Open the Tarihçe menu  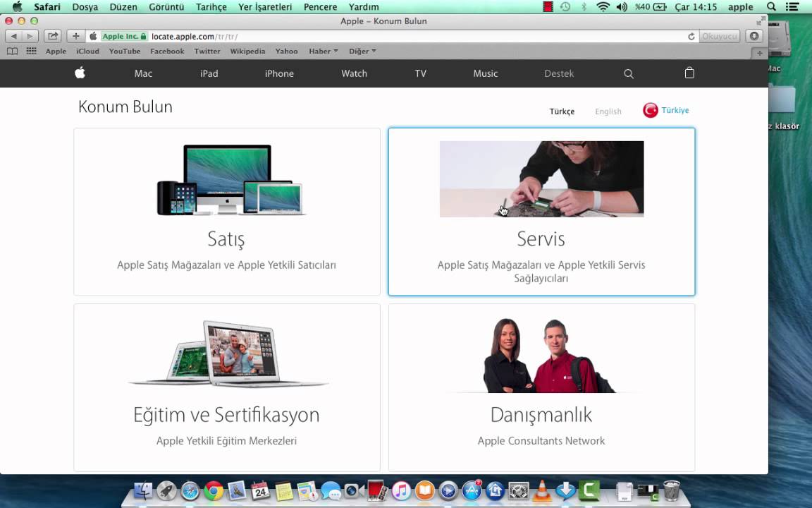pos(211,7)
